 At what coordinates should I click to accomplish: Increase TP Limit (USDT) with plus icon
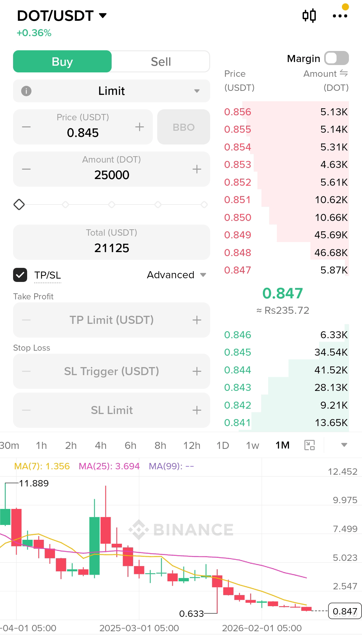tap(197, 320)
